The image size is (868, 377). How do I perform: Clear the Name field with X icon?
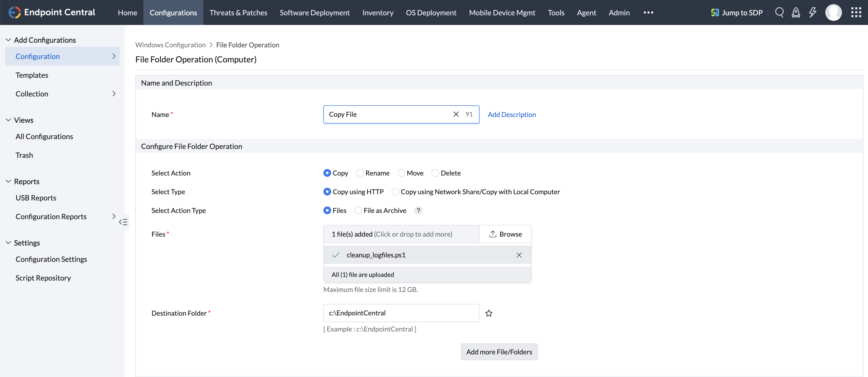pos(456,114)
